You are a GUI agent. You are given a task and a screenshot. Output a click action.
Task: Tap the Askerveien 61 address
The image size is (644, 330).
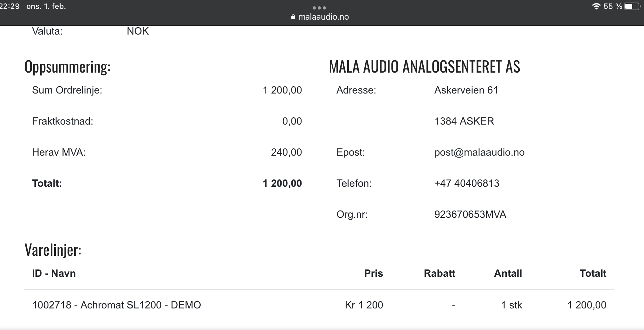click(x=466, y=90)
